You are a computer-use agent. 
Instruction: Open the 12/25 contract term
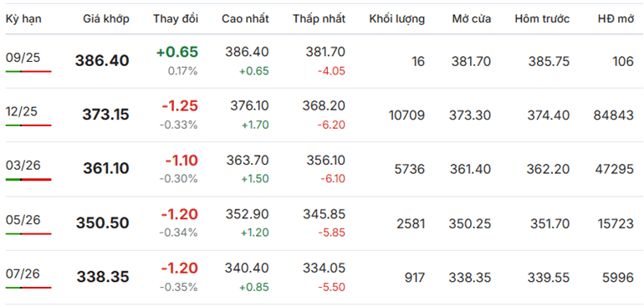[x=23, y=111]
